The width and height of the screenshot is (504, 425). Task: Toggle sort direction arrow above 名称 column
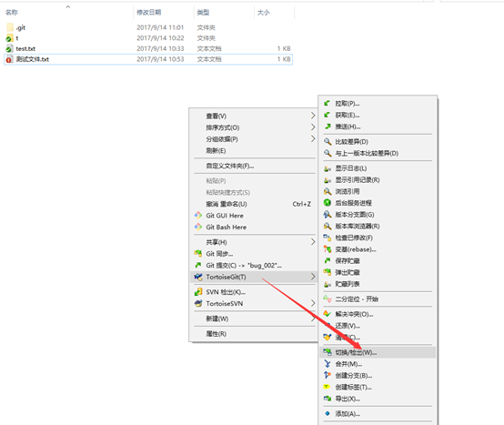click(68, 6)
